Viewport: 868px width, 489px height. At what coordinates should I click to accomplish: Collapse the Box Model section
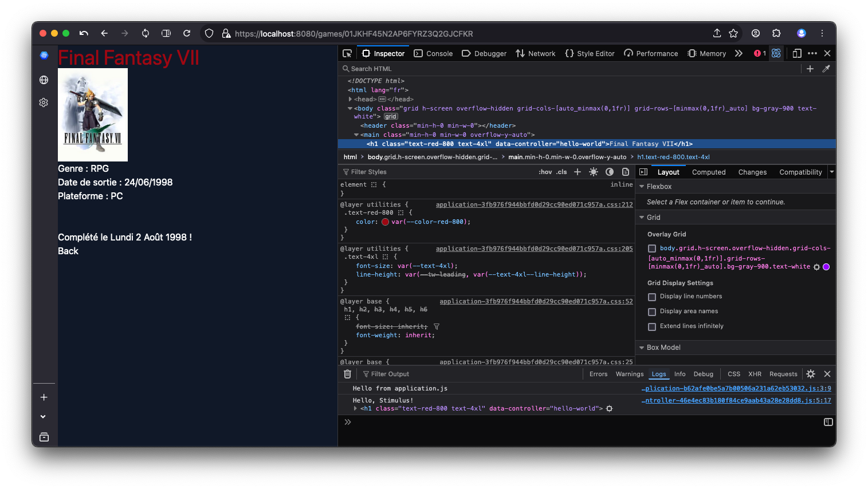tap(642, 348)
